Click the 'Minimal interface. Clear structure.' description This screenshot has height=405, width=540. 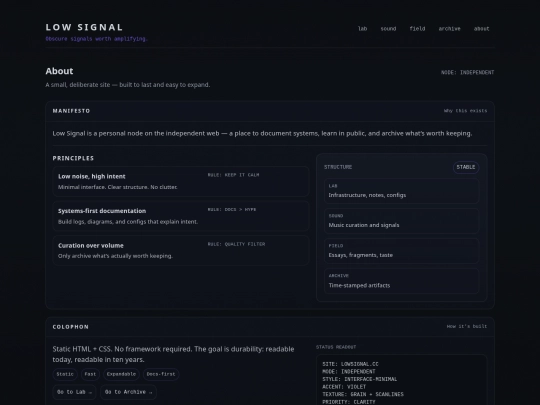[x=118, y=187]
